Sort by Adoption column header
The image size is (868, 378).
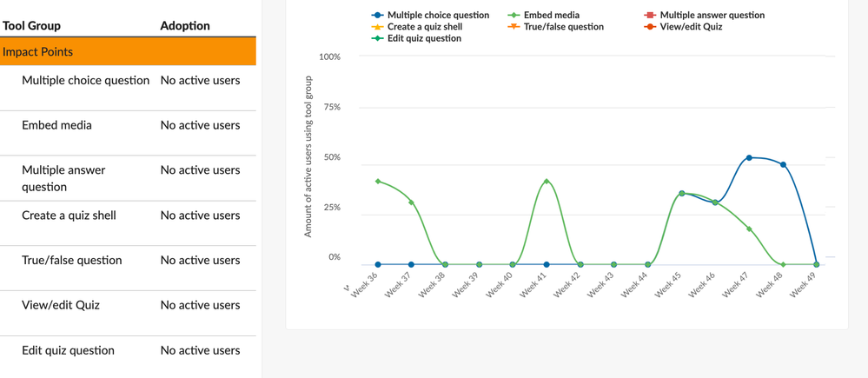click(185, 25)
